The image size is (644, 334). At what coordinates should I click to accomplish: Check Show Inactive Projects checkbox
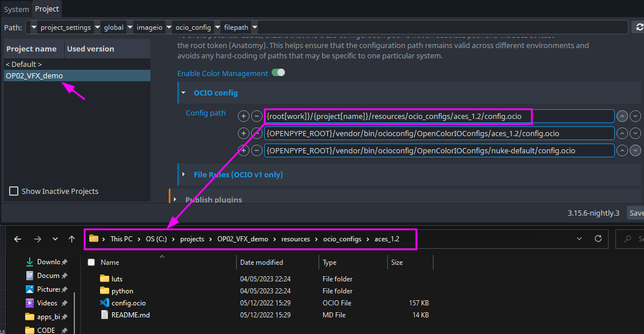pyautogui.click(x=14, y=191)
